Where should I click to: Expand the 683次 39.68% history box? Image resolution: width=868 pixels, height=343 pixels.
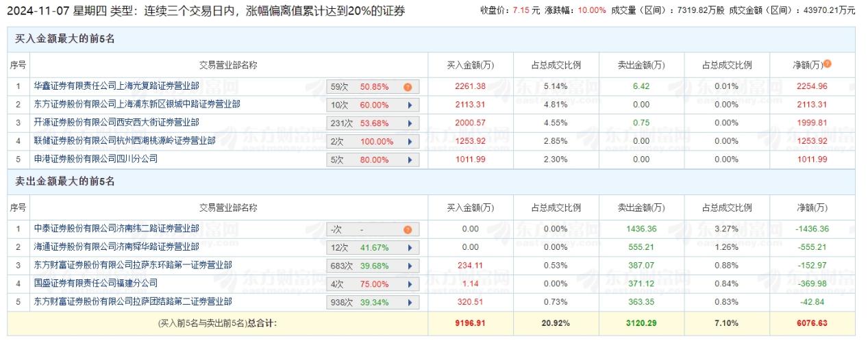coord(373,266)
